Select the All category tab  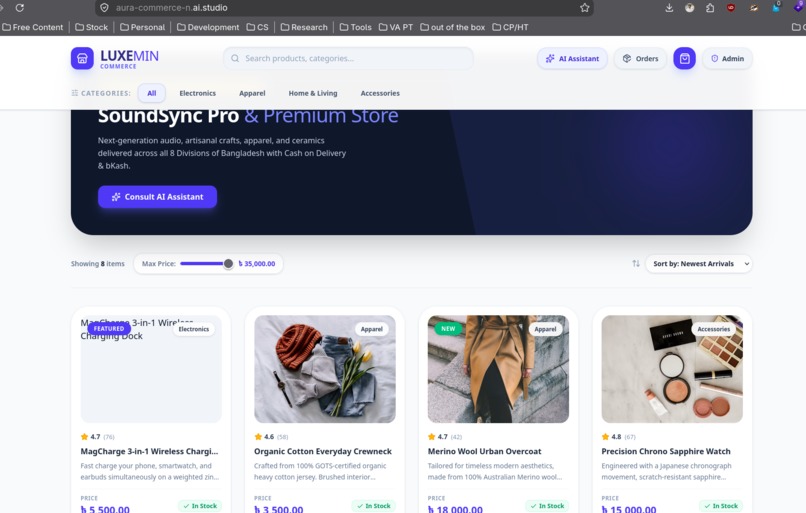[x=152, y=93]
